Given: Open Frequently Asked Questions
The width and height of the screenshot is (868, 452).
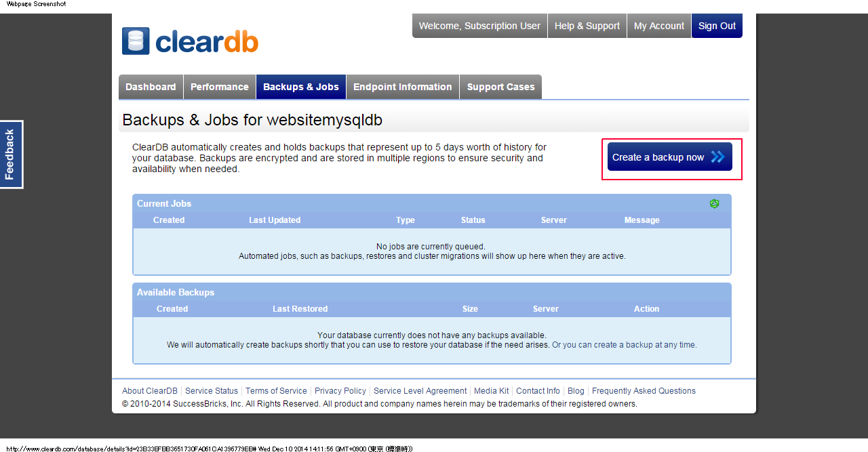Looking at the screenshot, I should tap(643, 390).
